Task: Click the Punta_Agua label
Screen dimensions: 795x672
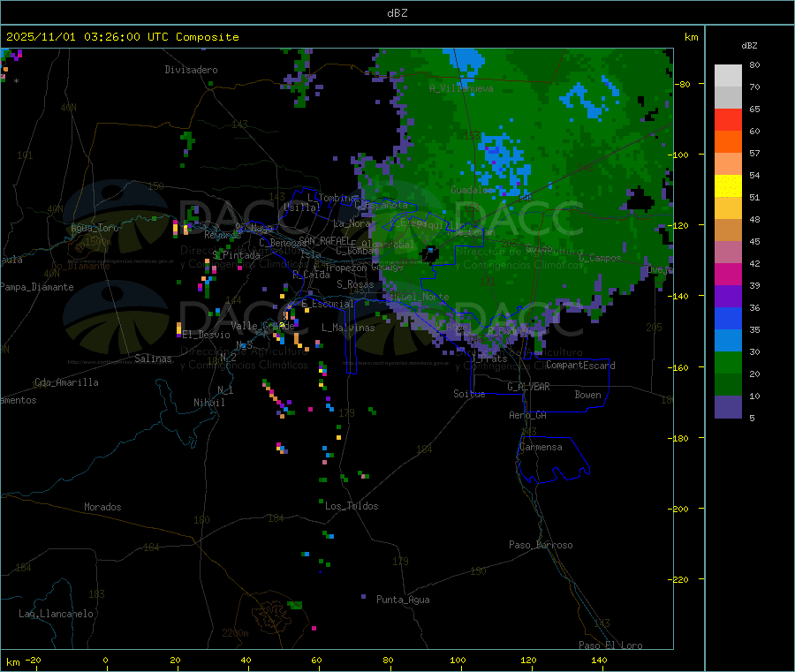Action: click(403, 600)
